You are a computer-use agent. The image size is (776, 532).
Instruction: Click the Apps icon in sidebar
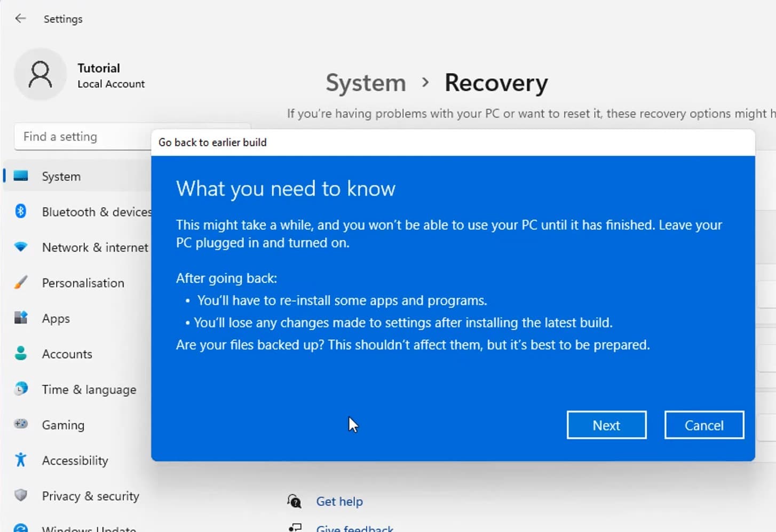[21, 318]
